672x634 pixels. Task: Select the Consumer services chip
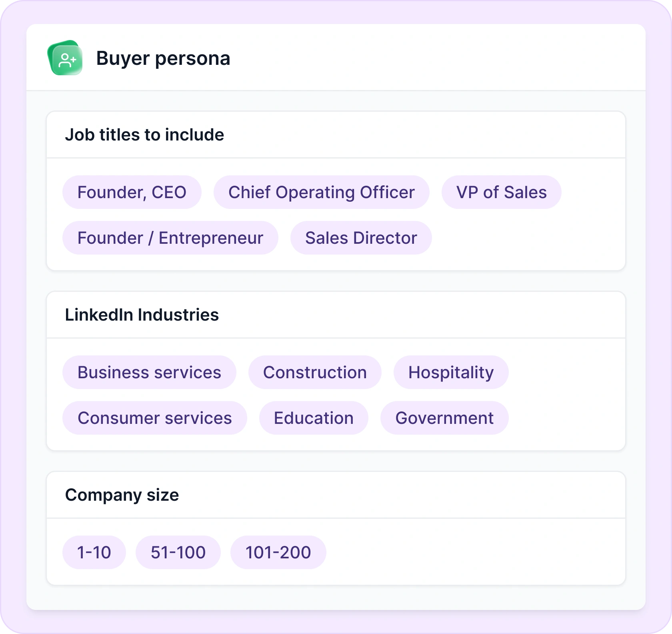coord(154,418)
